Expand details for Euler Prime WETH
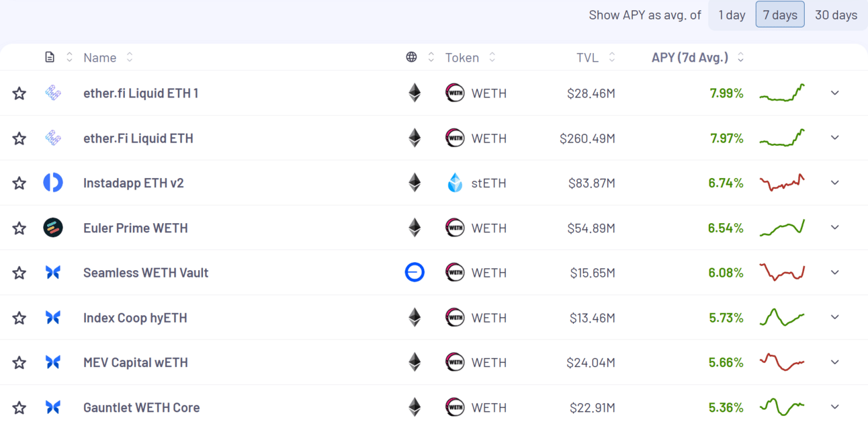868x422 pixels. pyautogui.click(x=835, y=227)
